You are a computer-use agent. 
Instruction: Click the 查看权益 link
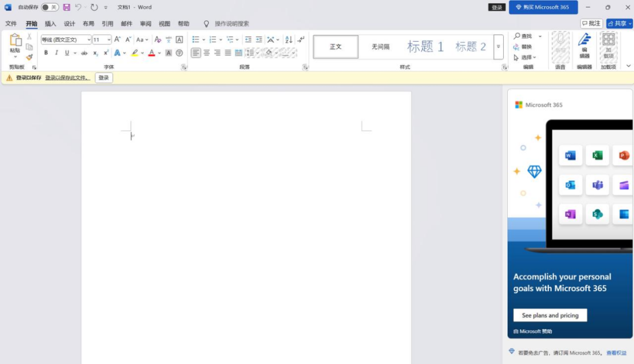(x=616, y=353)
